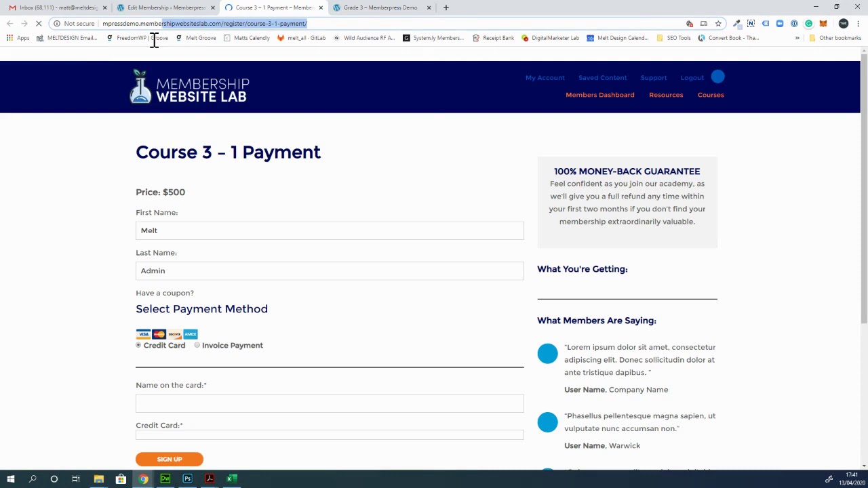Click the Warwick testimonial's blue avatar
Screen dimensions: 868x488
(547, 422)
